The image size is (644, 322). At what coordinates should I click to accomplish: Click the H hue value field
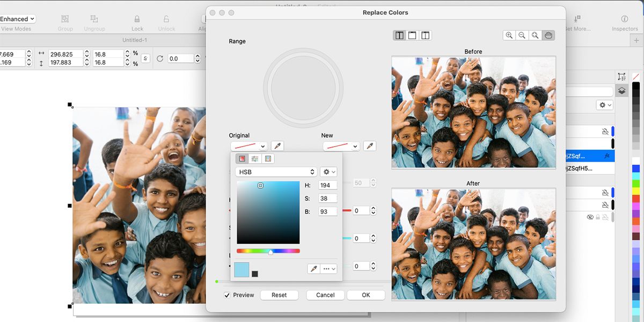pyautogui.click(x=327, y=185)
